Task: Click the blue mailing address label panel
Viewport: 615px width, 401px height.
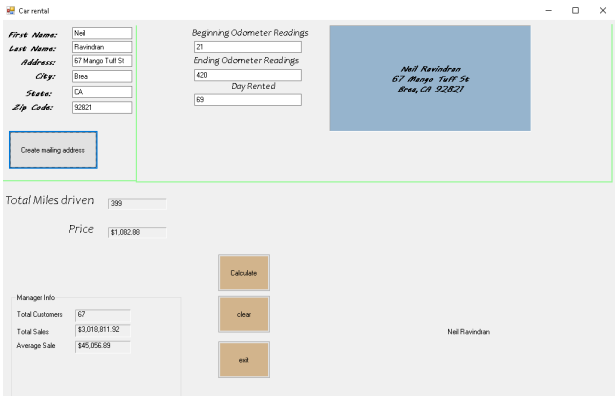Action: [x=429, y=78]
